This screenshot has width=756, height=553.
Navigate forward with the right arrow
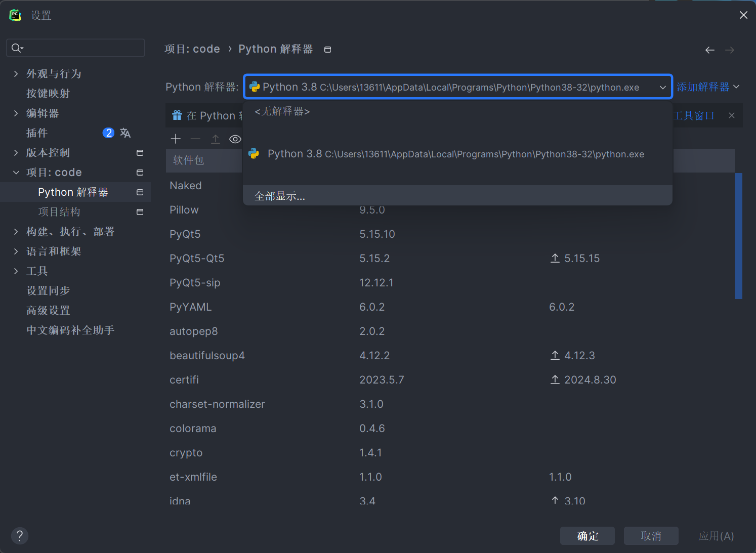point(730,50)
